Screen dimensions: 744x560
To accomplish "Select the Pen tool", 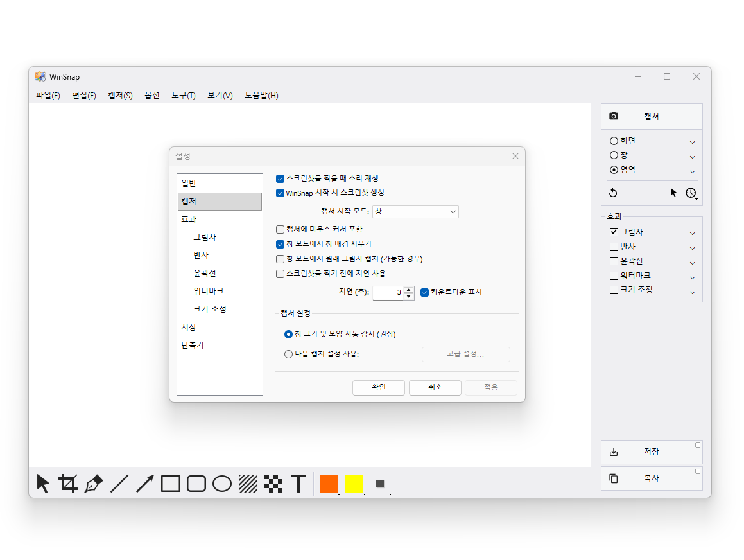I will point(94,484).
